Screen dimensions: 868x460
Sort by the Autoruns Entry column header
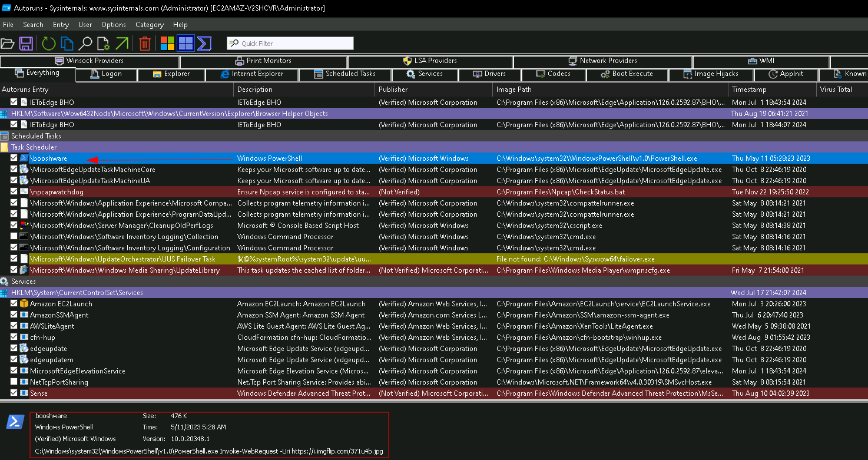tap(117, 90)
